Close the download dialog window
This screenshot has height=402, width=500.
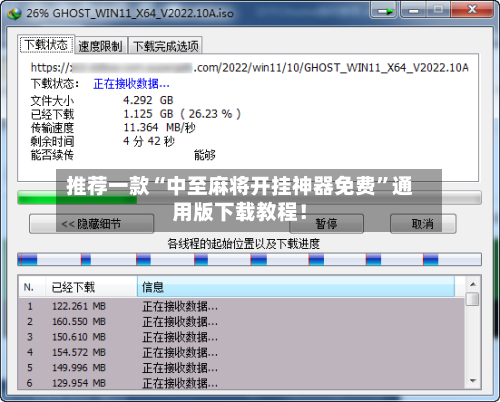472,10
